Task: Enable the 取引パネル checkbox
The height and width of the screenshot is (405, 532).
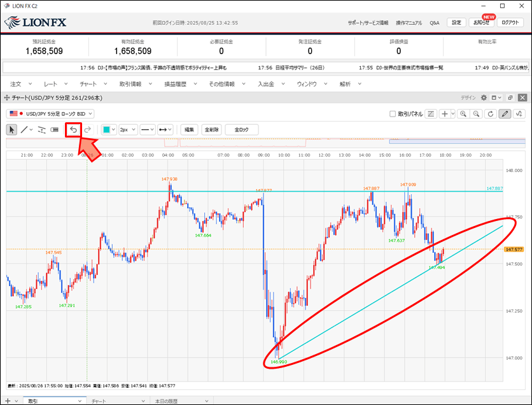Action: pyautogui.click(x=393, y=114)
